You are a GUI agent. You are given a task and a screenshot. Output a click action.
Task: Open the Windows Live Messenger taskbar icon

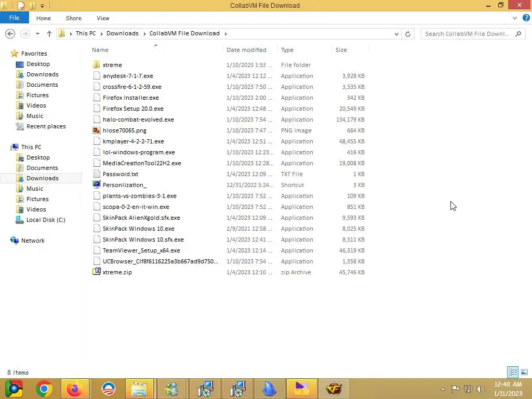click(x=171, y=389)
